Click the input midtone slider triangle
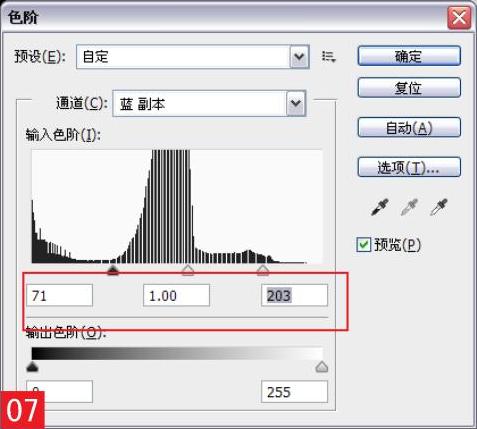Screen dimensions: 477x429 tap(188, 270)
